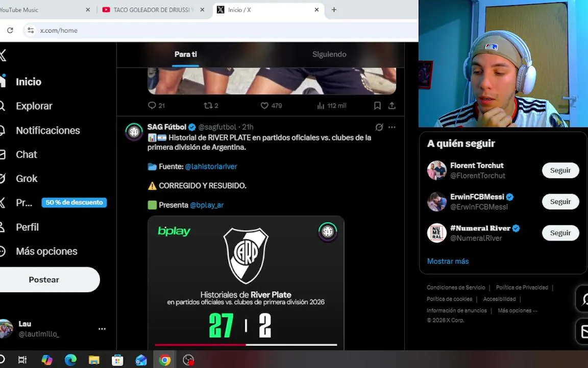Viewport: 588px width, 368px height.
Task: Open Task View in the taskbar
Action: point(22,360)
